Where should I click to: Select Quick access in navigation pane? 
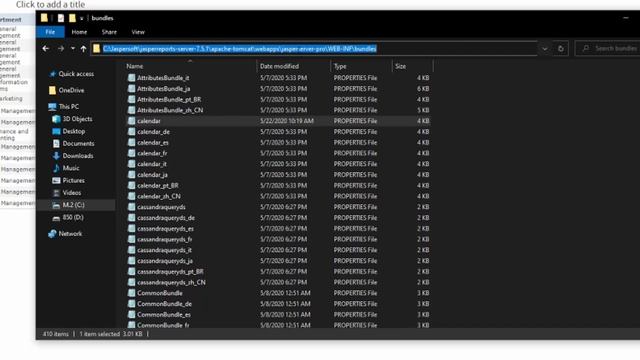click(76, 74)
